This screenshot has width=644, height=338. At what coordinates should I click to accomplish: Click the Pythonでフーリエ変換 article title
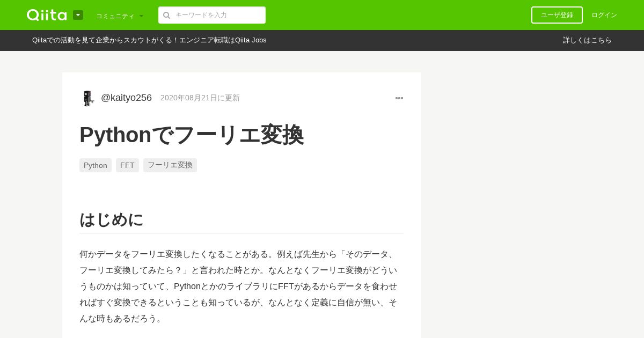192,135
